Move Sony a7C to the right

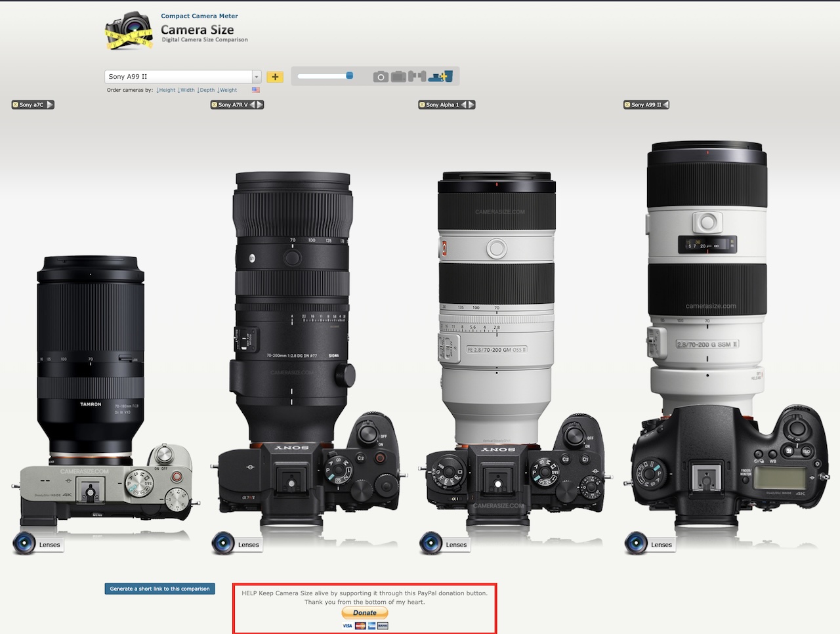(x=50, y=104)
